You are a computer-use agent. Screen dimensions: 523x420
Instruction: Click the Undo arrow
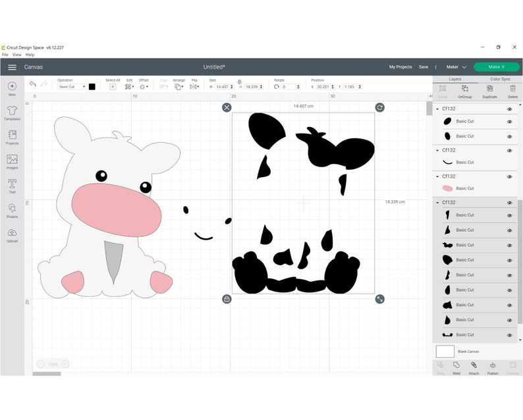[x=33, y=84]
